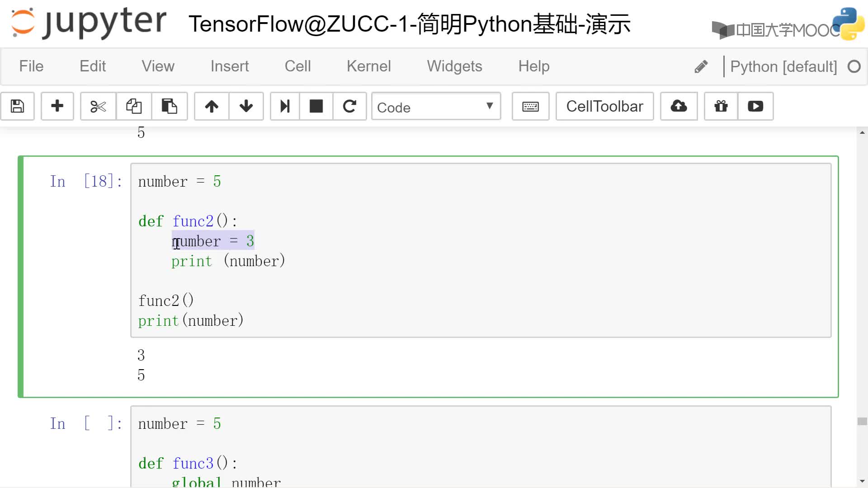Open the cell type dropdown showing Code
The width and height of the screenshot is (868, 488).
(x=436, y=107)
